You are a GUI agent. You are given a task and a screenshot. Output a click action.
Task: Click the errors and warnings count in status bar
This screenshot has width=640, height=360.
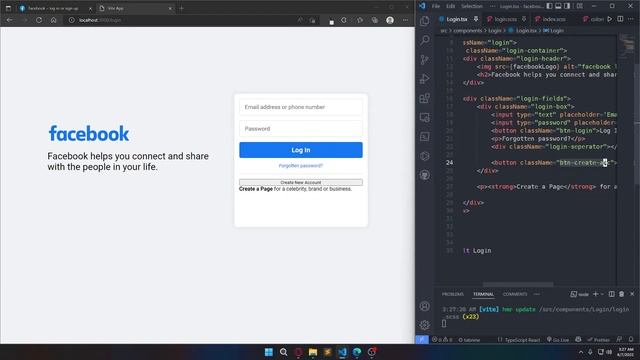click(442, 340)
